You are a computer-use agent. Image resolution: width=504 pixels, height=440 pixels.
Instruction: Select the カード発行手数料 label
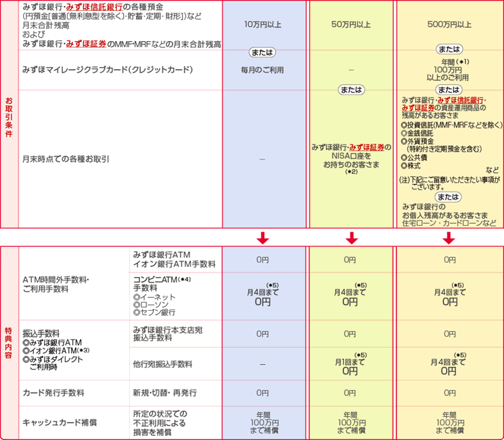[x=53, y=393]
